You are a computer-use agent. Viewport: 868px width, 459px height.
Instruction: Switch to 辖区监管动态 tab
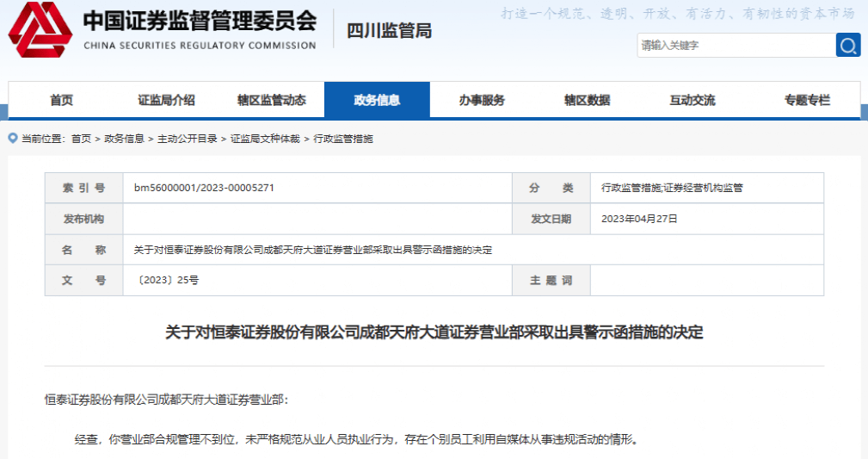[x=272, y=100]
